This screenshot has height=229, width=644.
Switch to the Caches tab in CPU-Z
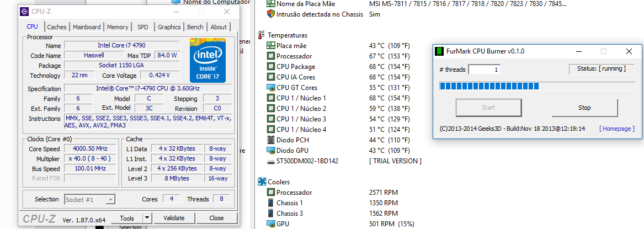click(x=57, y=27)
